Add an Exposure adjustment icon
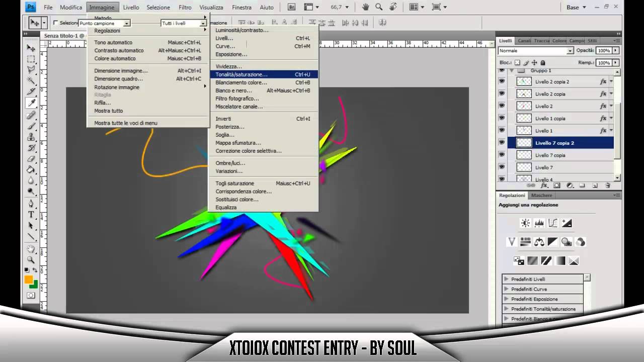Image resolution: width=644 pixels, height=362 pixels. tap(567, 223)
